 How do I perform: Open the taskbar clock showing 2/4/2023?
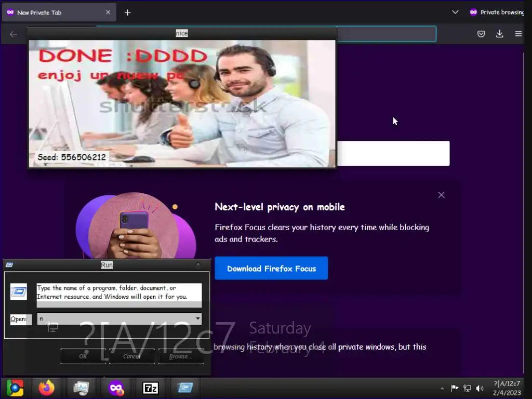click(507, 388)
